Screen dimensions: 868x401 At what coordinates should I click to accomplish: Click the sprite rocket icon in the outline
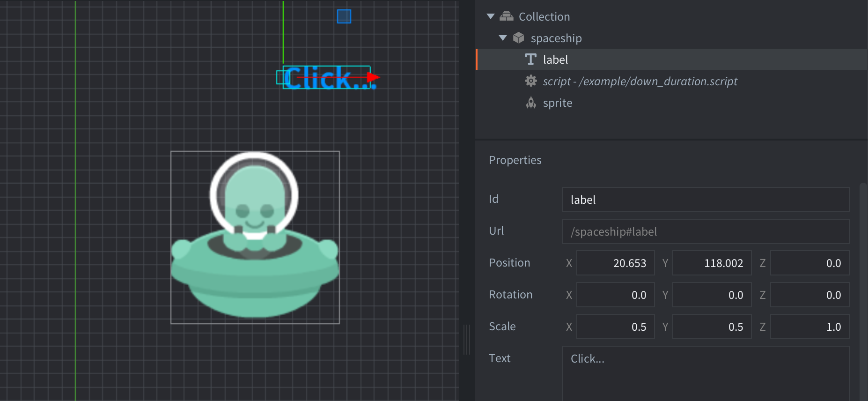(x=530, y=103)
